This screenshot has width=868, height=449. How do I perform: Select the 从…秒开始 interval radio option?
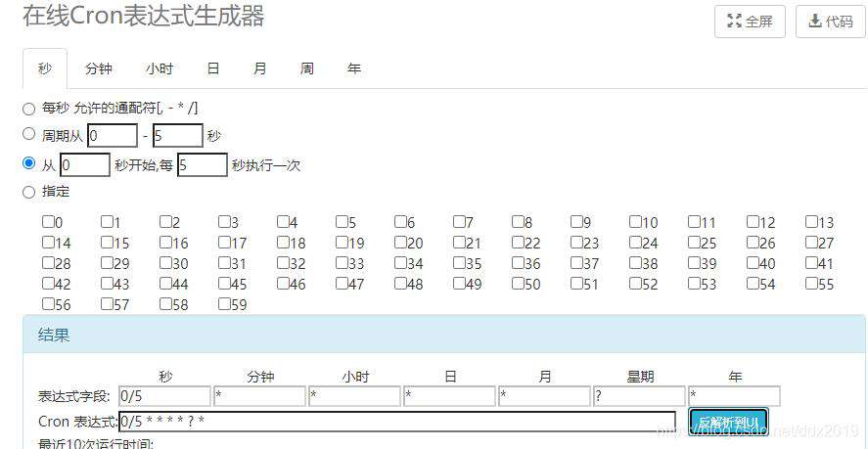[x=28, y=163]
